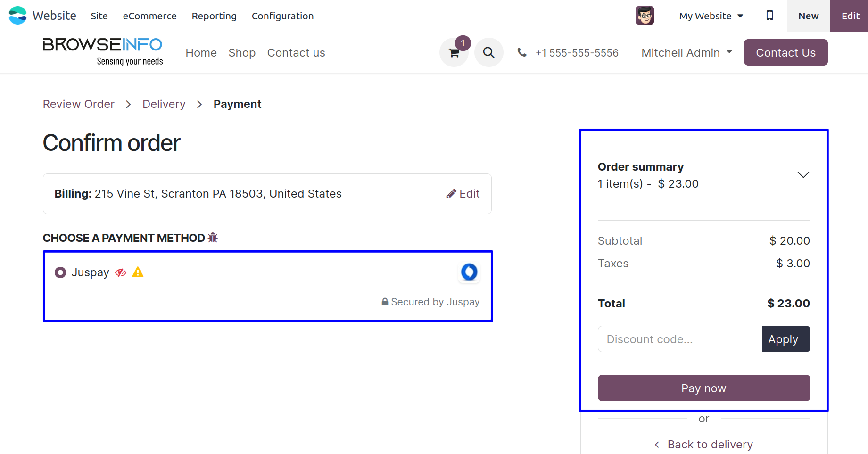868x454 pixels.
Task: Click the search magnifier icon
Action: tap(488, 52)
